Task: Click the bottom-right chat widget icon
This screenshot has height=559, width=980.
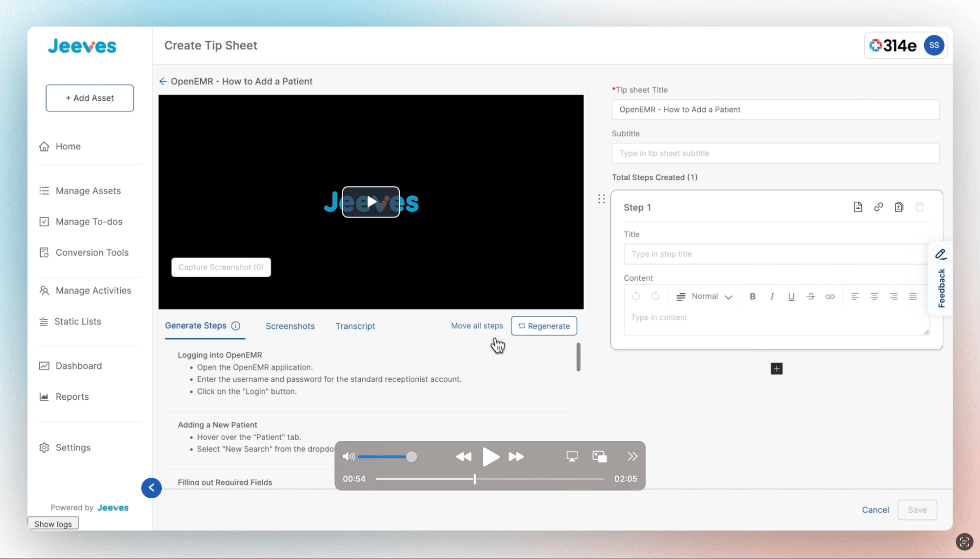Action: click(x=964, y=542)
